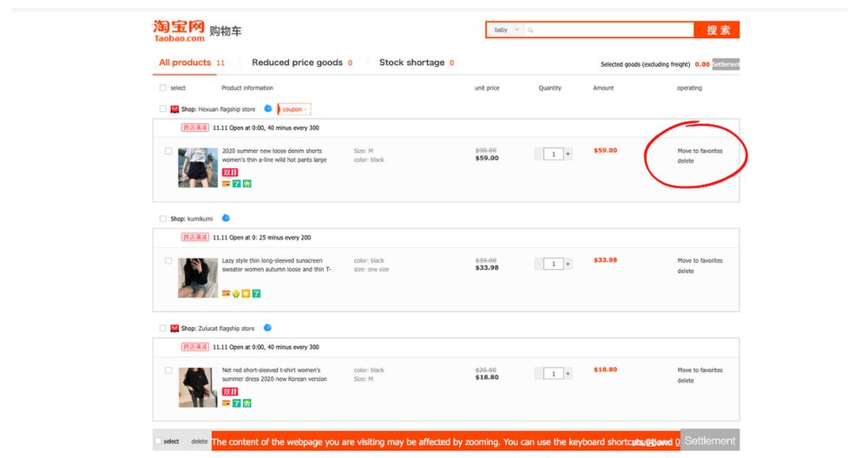The height and width of the screenshot is (458, 868).
Task: Open the blue chat icon for Zulucat flagship store
Action: click(267, 328)
